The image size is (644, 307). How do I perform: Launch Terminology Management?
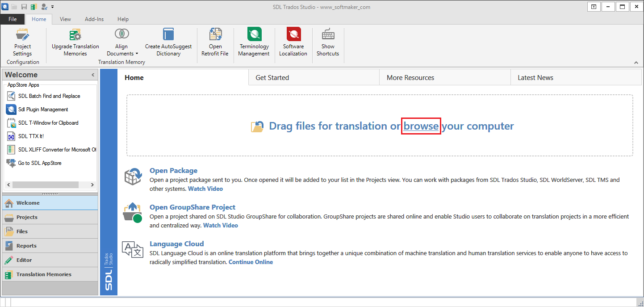pyautogui.click(x=254, y=43)
